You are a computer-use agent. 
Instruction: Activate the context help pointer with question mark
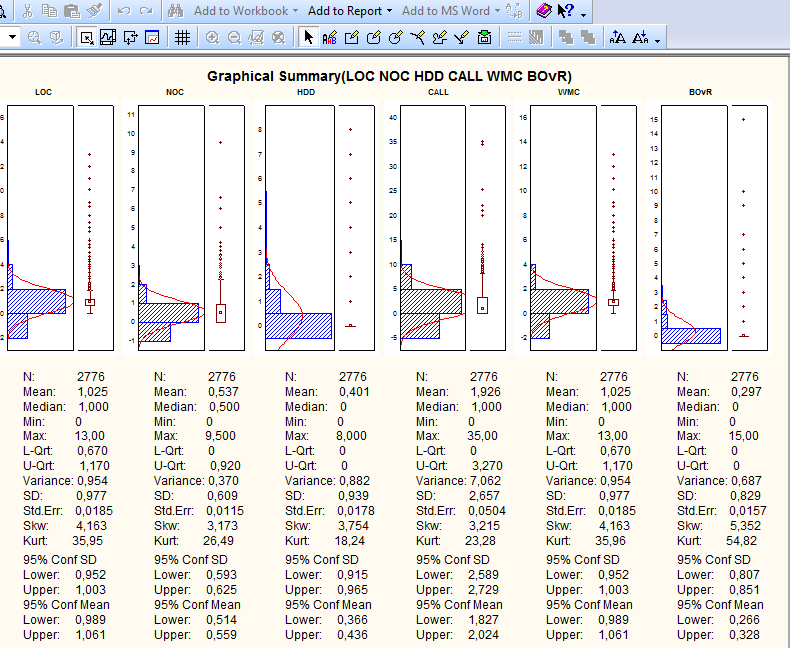pyautogui.click(x=566, y=11)
